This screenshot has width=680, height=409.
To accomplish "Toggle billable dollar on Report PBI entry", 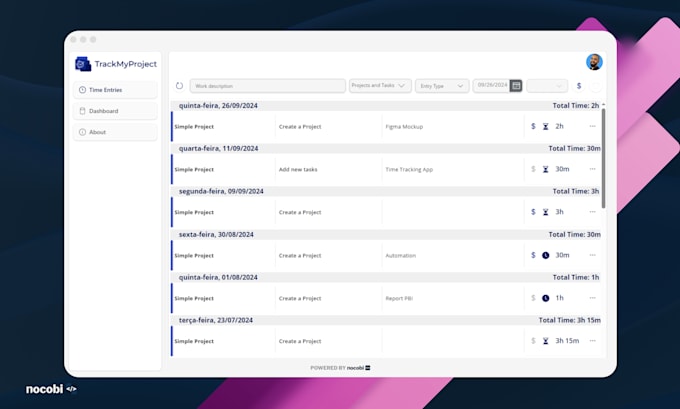I will (533, 298).
